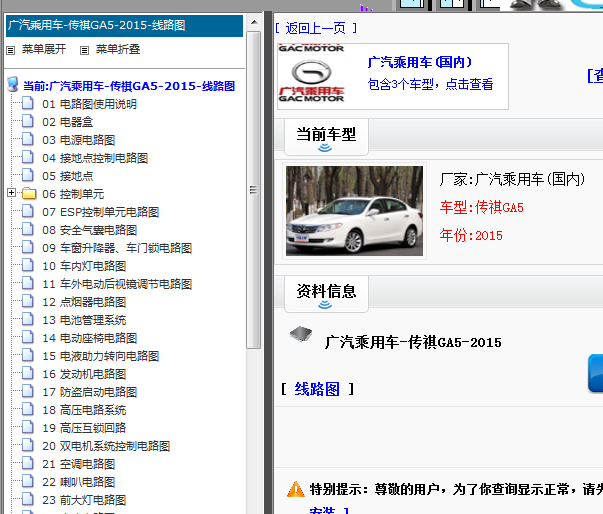Image resolution: width=603 pixels, height=514 pixels.
Task: Click 包含3个车型，点击查看 link
Action: tap(430, 84)
